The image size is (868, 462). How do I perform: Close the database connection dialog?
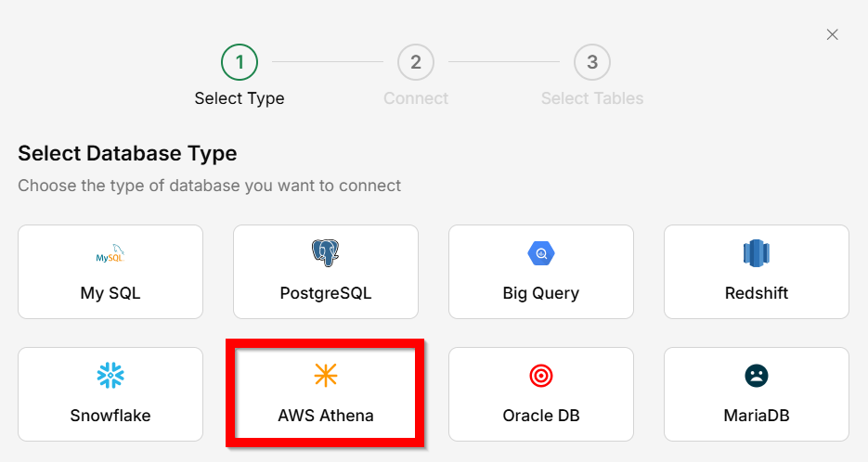[x=833, y=34]
